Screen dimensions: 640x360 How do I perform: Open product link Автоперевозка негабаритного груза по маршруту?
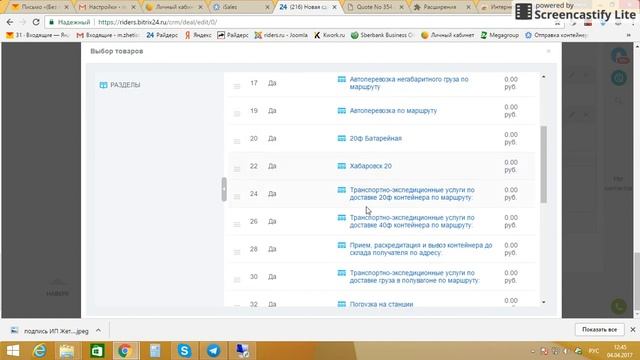(x=409, y=83)
